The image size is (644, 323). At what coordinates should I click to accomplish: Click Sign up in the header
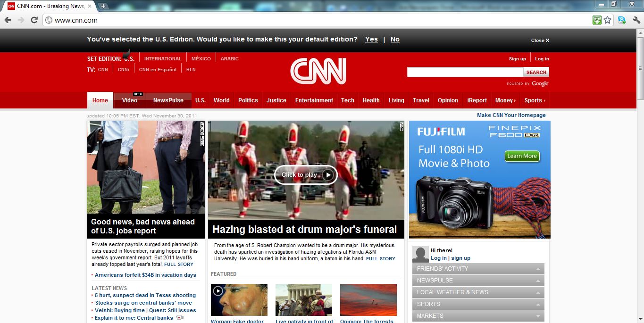click(517, 59)
